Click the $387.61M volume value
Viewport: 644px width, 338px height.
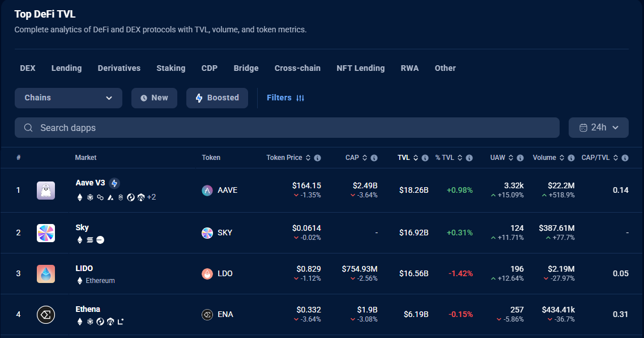[x=557, y=228]
